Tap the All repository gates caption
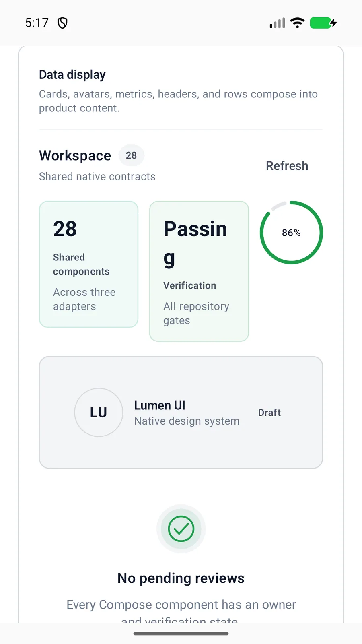 click(x=196, y=313)
